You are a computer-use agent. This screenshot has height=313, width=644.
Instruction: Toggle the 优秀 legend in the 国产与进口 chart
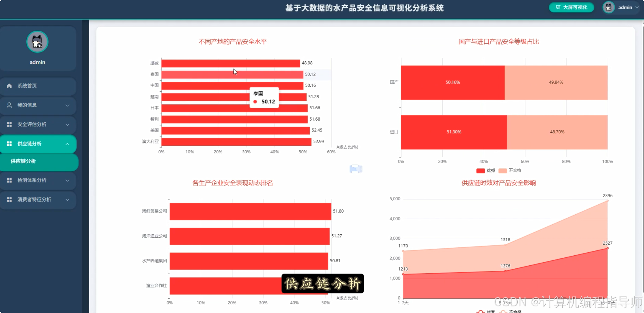486,171
